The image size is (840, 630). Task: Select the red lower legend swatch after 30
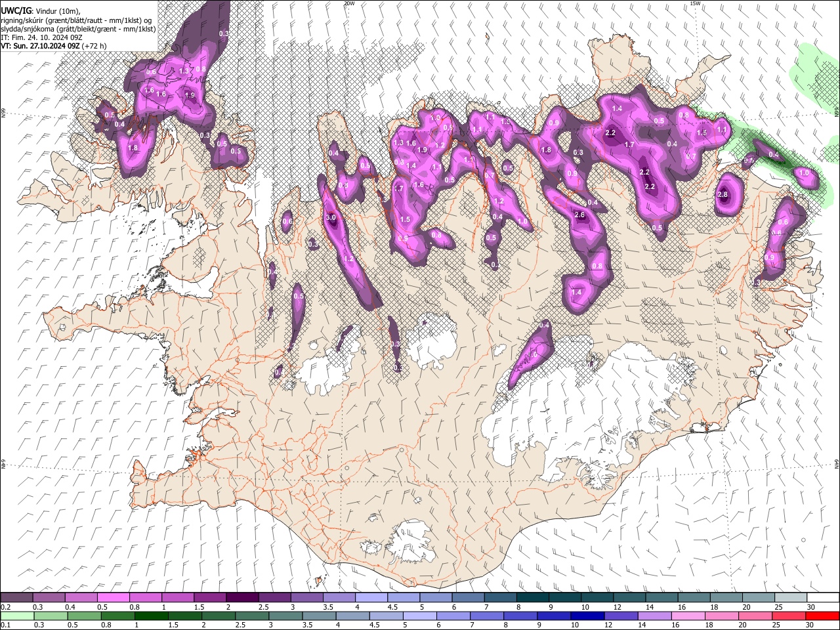click(x=822, y=616)
